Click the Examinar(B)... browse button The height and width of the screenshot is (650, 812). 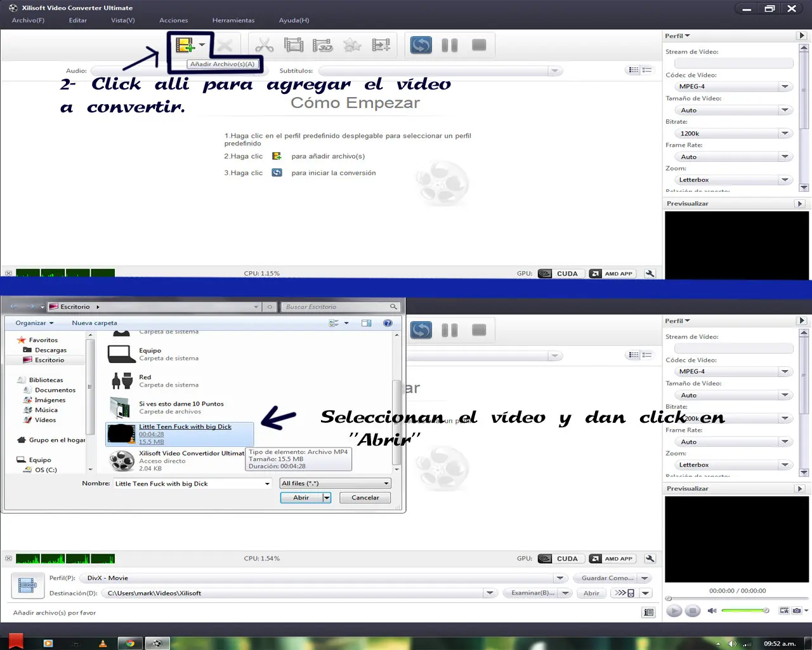click(533, 593)
